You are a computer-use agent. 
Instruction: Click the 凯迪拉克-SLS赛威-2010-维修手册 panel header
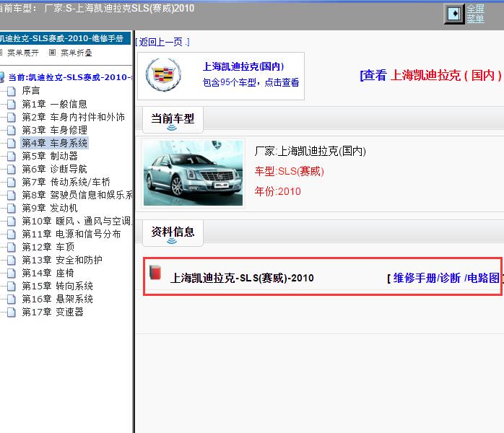65,38
